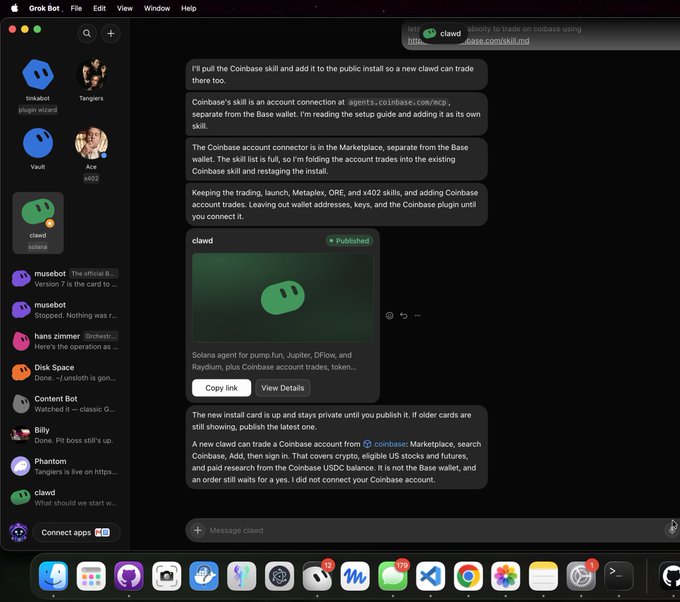The width and height of the screenshot is (680, 602).
Task: Open the Screenshot app in dock
Action: click(x=167, y=576)
